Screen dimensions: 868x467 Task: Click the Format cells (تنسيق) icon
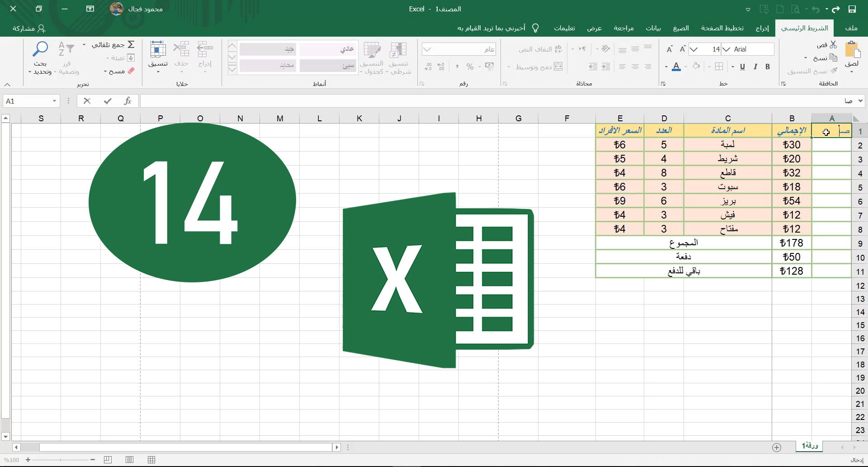pos(158,49)
